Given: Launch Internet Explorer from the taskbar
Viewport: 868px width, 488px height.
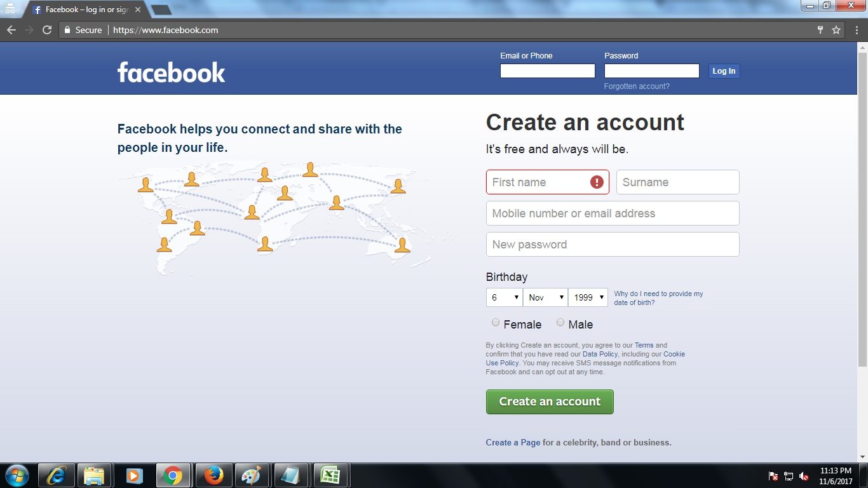Looking at the screenshot, I should 56,475.
